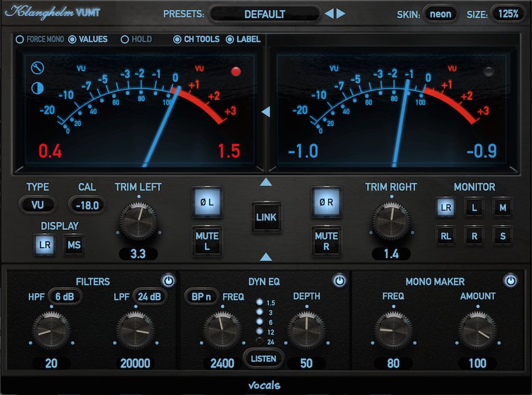
Task: Click the right meter reading -0.9
Action: pos(482,151)
